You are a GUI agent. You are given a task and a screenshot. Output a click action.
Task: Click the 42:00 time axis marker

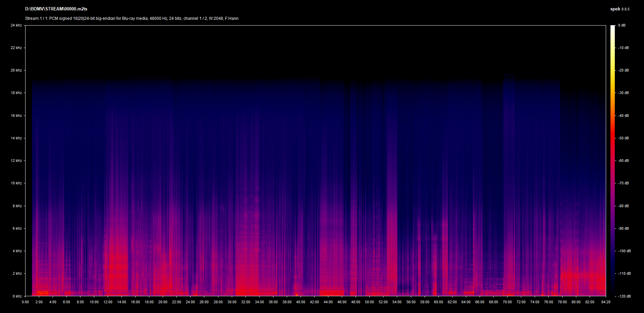tap(314, 302)
